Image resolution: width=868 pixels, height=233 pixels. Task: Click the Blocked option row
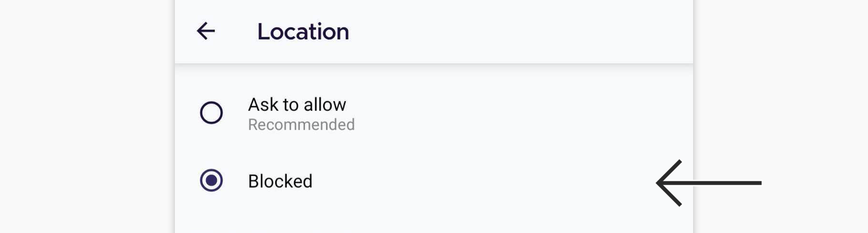(x=434, y=181)
